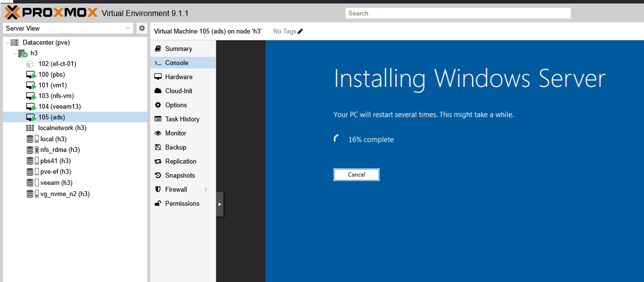644x282 pixels.
Task: Click the storage icon for pve-ef (h3)
Action: coord(32,172)
